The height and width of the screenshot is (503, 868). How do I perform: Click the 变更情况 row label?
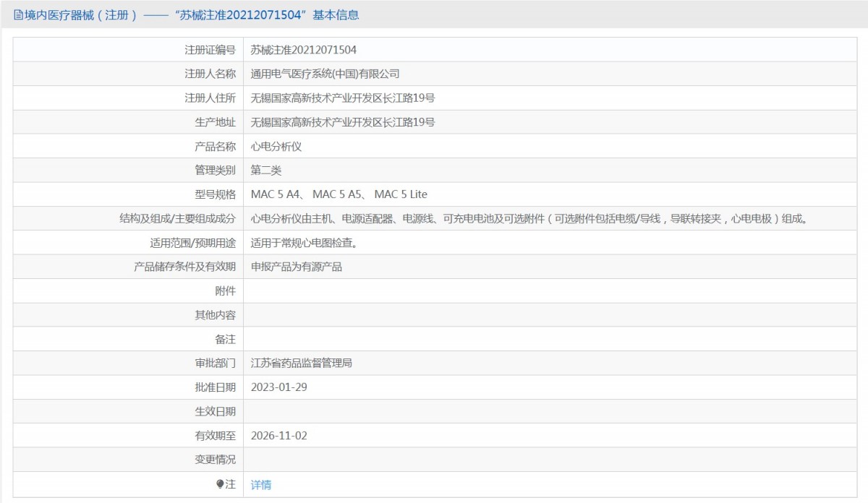pos(215,460)
